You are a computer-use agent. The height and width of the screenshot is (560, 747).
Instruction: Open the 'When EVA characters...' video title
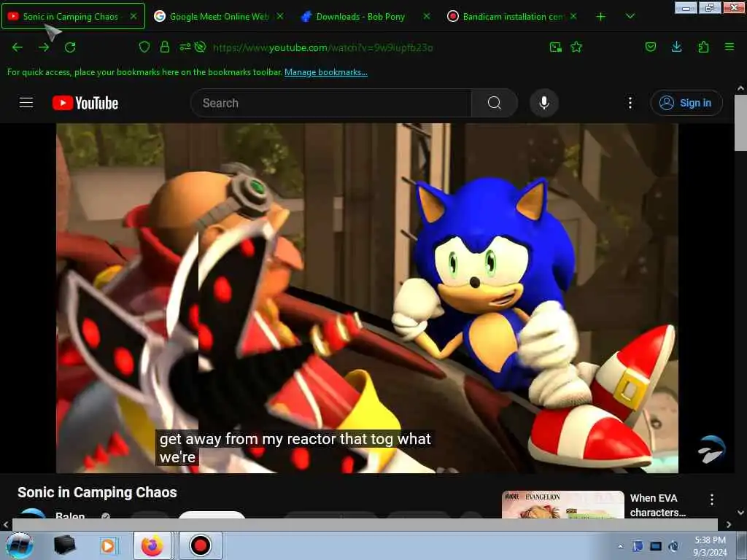pos(657,505)
